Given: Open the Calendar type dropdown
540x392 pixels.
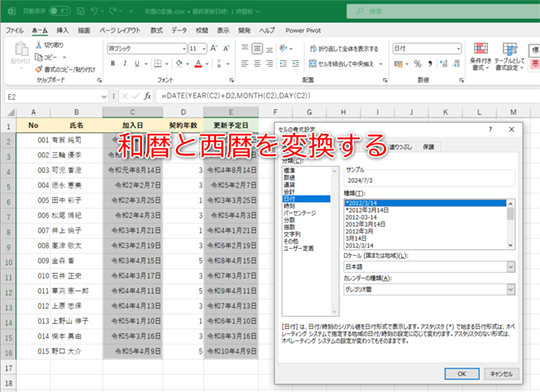Looking at the screenshot, I should 511,289.
